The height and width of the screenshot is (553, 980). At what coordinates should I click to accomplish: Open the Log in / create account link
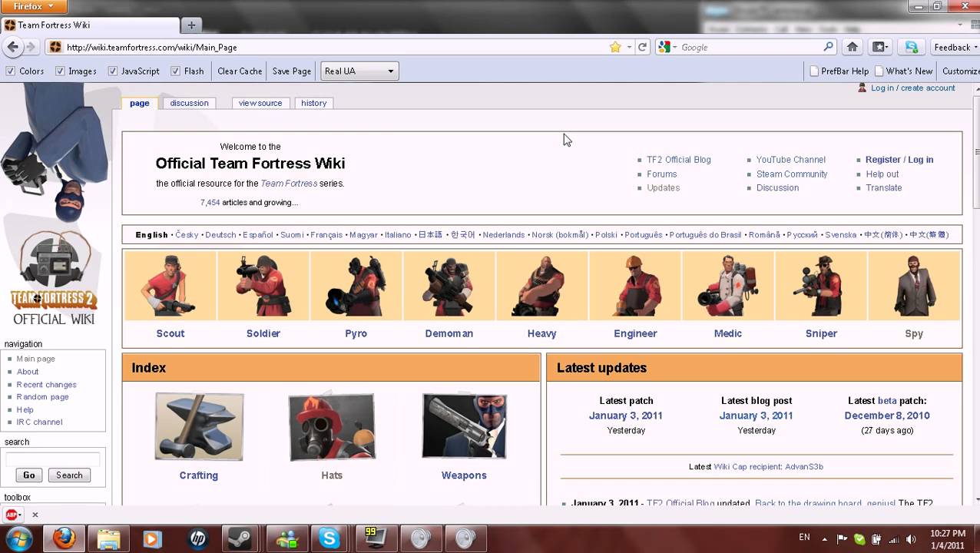pos(912,88)
